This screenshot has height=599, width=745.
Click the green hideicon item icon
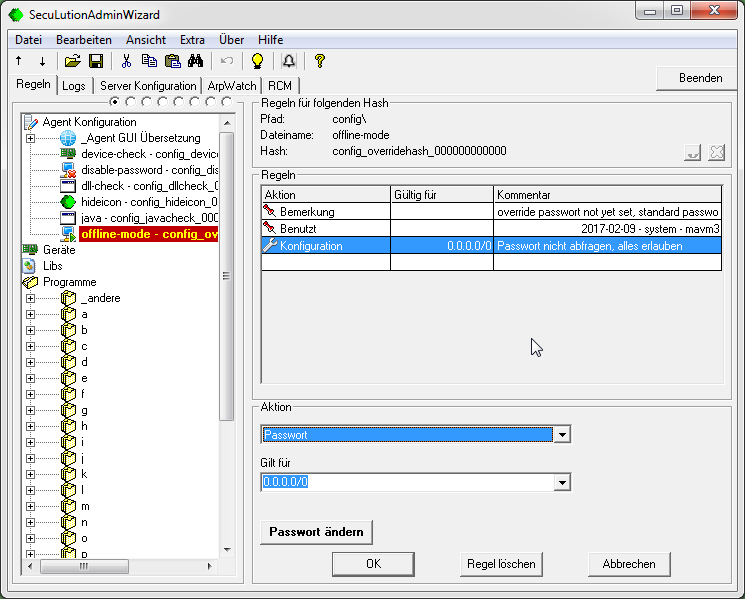[68, 202]
